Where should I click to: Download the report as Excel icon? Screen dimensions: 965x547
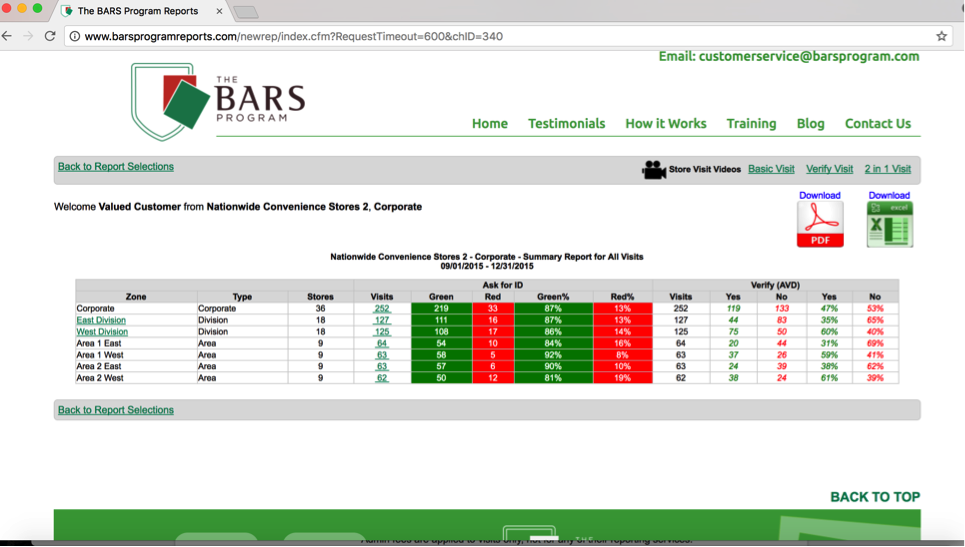click(889, 225)
